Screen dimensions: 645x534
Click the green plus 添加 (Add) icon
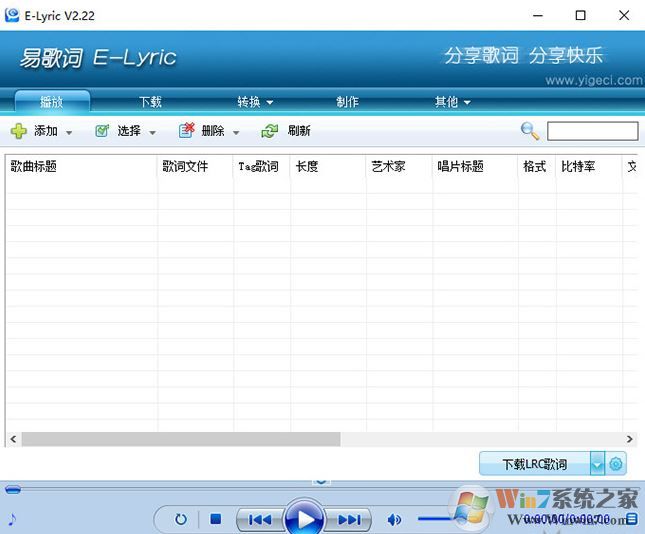click(19, 131)
